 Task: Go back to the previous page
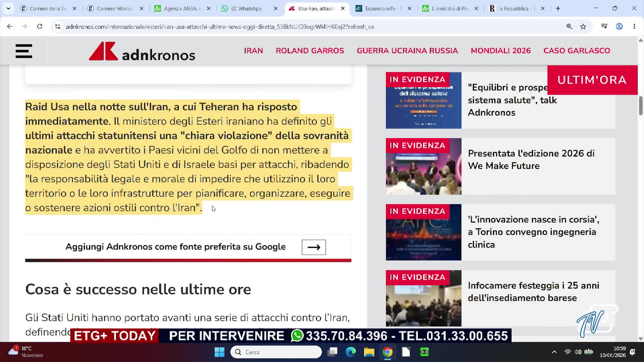coord(9,26)
